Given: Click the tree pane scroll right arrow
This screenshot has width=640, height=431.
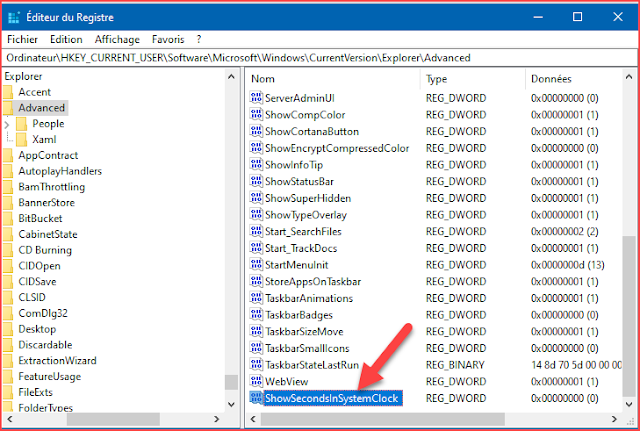Looking at the screenshot, I should pos(216,419).
